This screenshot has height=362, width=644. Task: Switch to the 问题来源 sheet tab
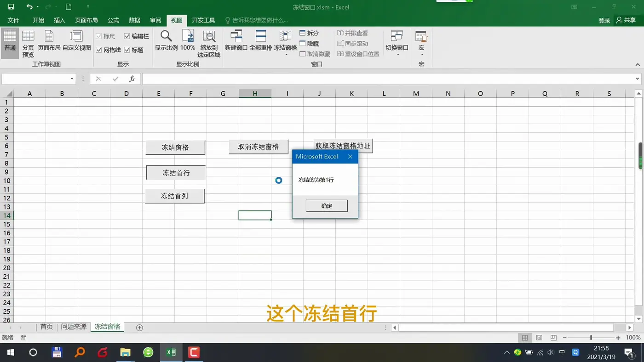coord(74,327)
